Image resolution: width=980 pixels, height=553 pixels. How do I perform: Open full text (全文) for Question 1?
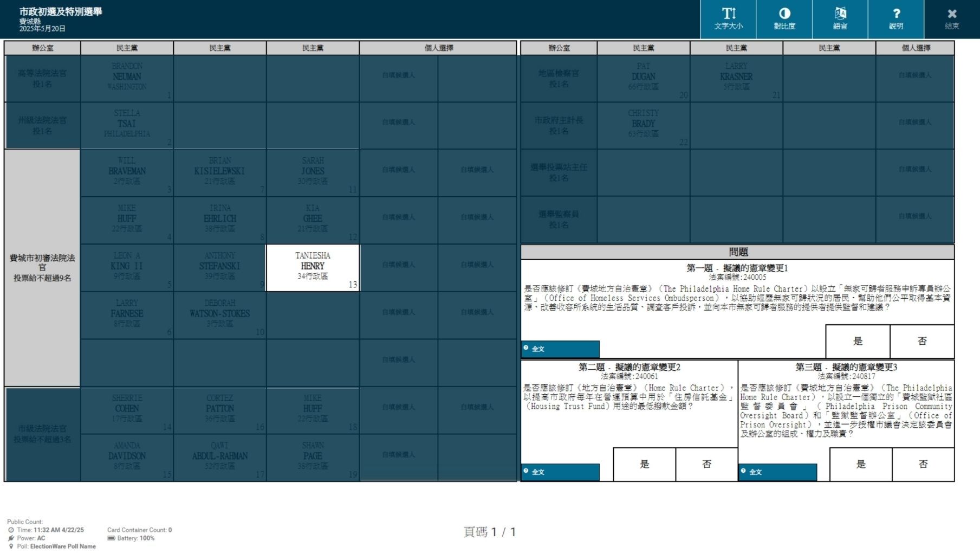point(560,349)
